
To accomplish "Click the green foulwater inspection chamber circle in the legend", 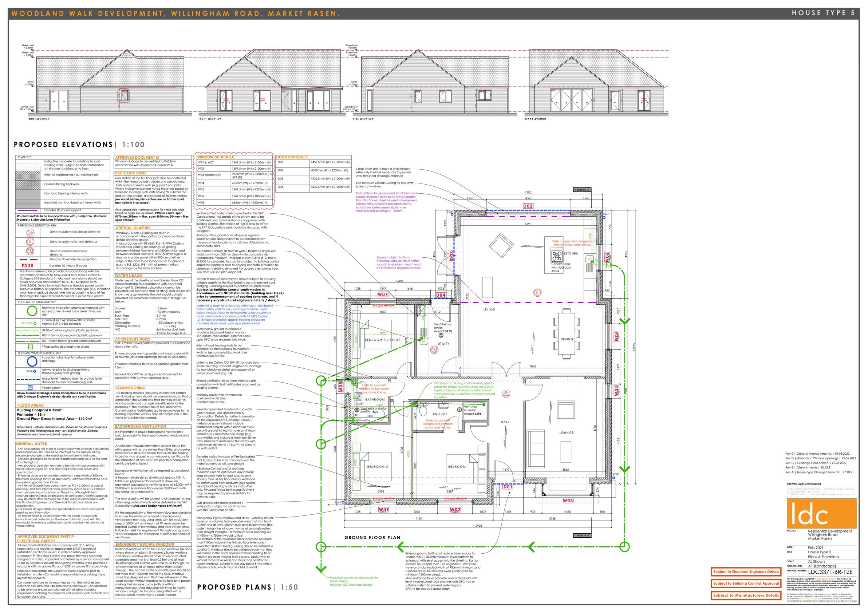I will [32, 311].
